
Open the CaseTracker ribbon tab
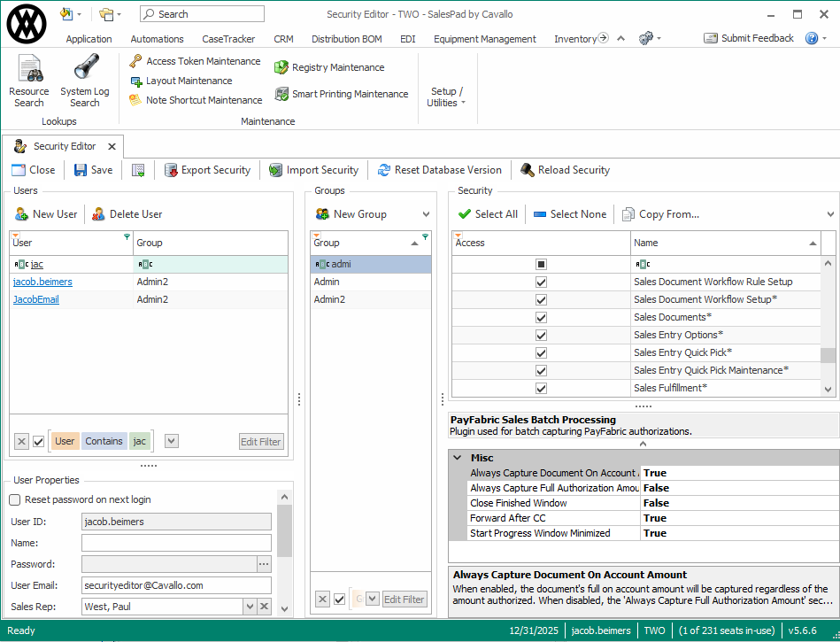click(x=228, y=39)
